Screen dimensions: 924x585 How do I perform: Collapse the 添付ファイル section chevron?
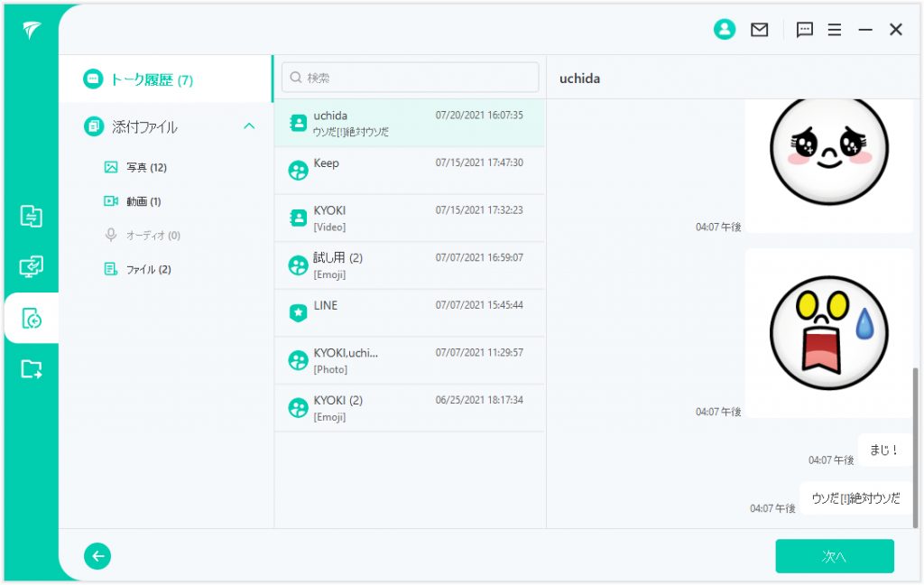point(250,126)
